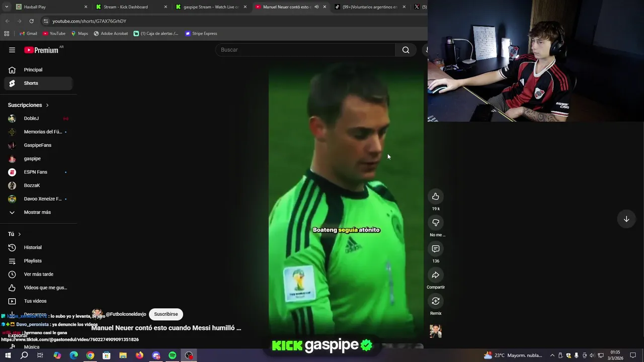This screenshot has width=644, height=362.
Task: Select Shorts in sidebar
Action: (x=38, y=83)
